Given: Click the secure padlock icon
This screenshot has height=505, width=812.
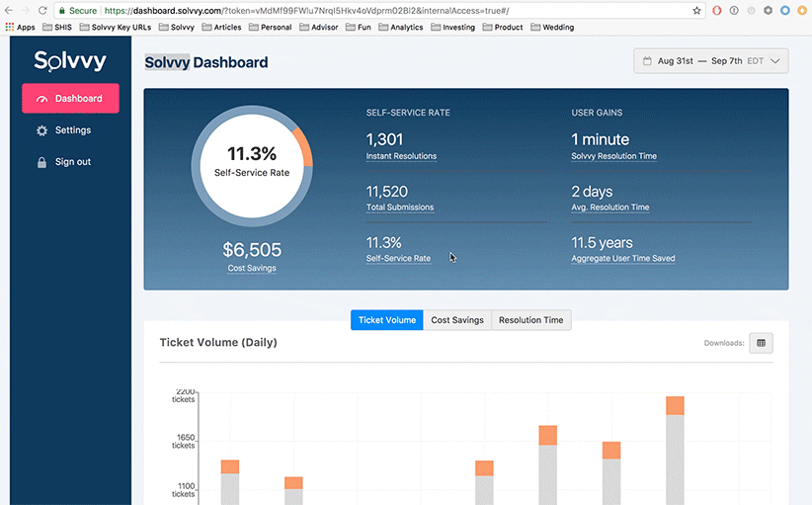Looking at the screenshot, I should point(61,10).
